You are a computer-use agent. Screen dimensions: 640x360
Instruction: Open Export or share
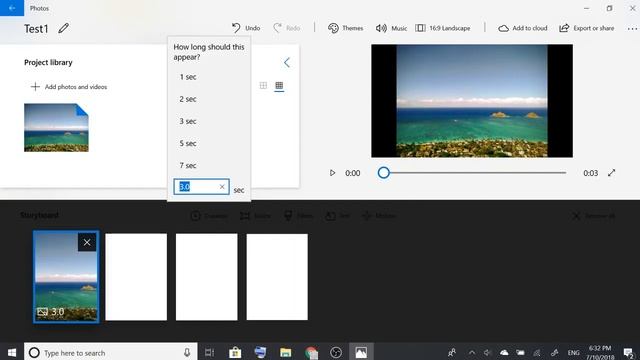pyautogui.click(x=587, y=28)
